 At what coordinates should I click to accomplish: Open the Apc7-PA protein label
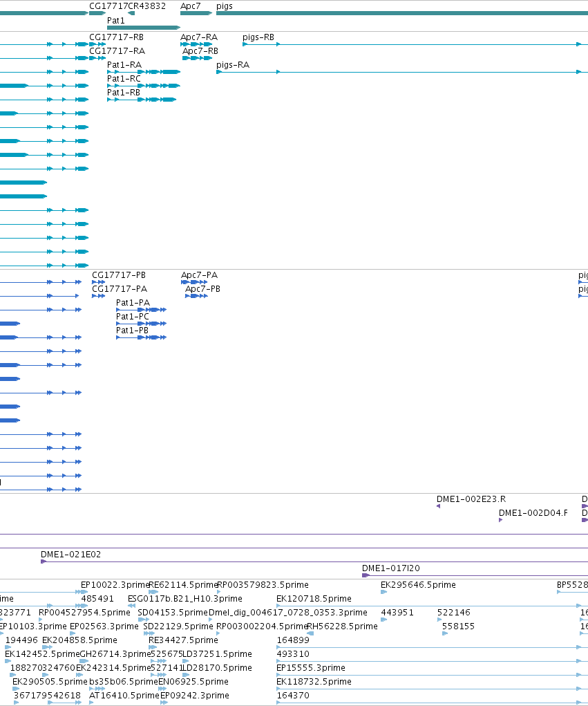(x=199, y=275)
